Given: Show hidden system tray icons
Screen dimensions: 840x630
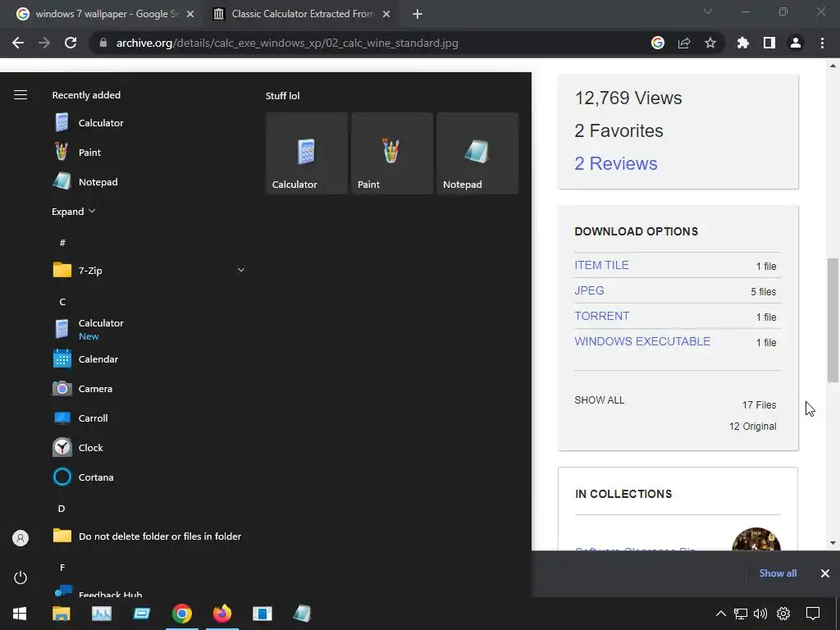Looking at the screenshot, I should [721, 614].
